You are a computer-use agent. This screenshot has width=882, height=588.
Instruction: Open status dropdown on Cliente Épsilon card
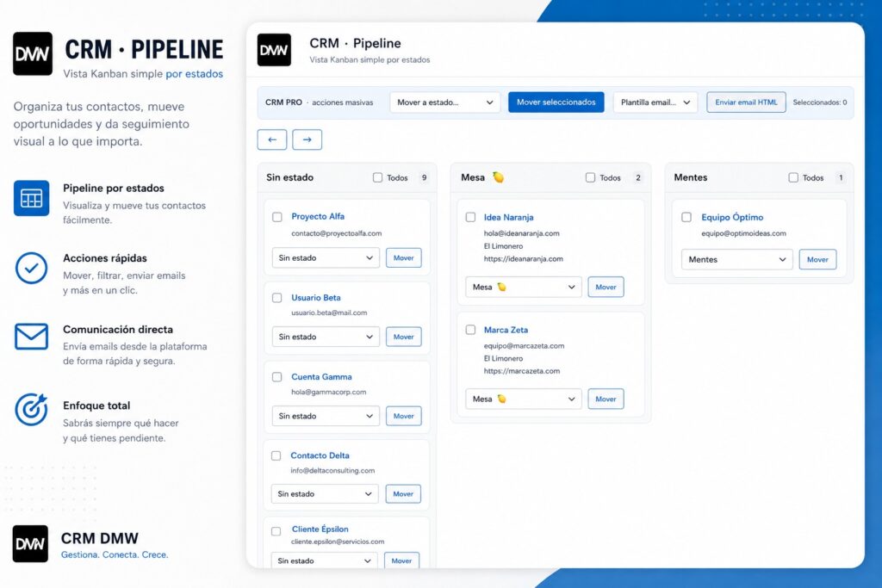[x=324, y=560]
